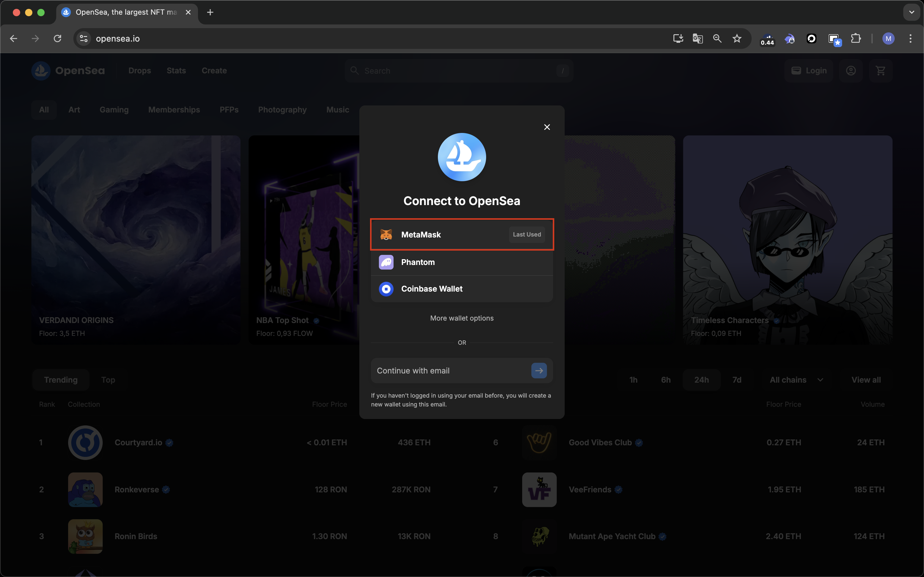Select the Gaming category tab

point(114,110)
